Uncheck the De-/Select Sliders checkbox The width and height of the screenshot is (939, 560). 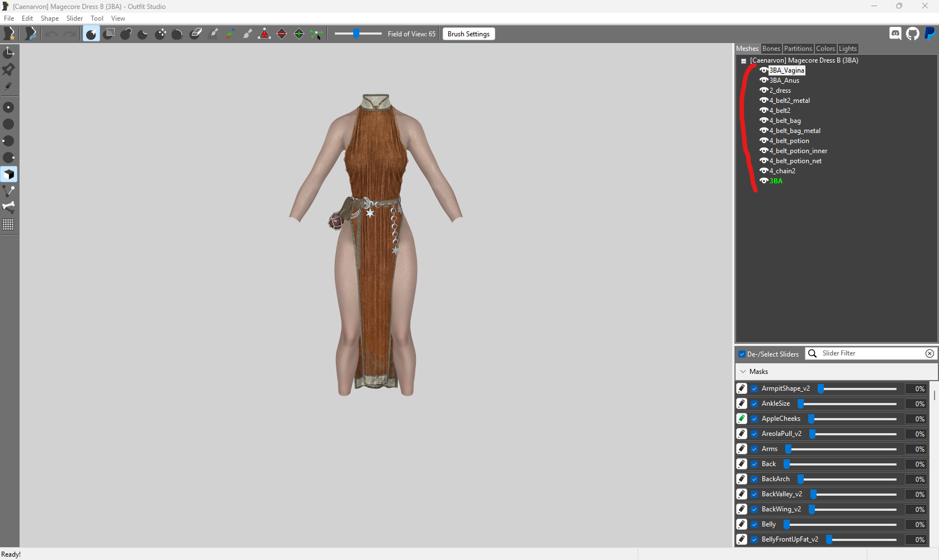click(x=742, y=354)
